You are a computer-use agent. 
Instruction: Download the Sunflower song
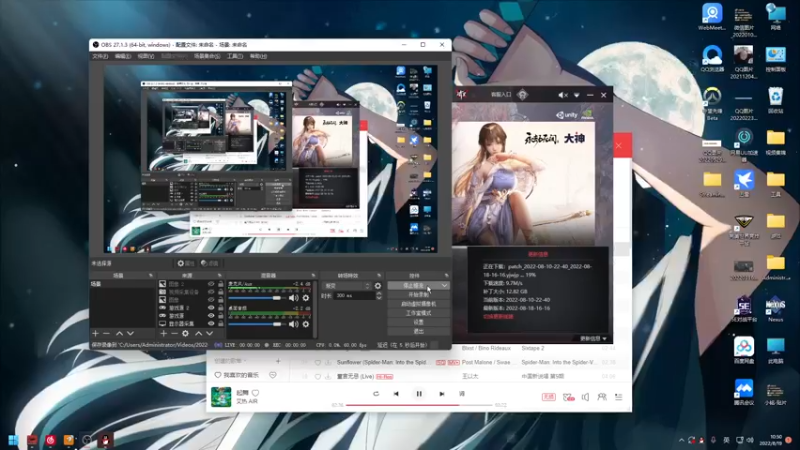tap(328, 362)
